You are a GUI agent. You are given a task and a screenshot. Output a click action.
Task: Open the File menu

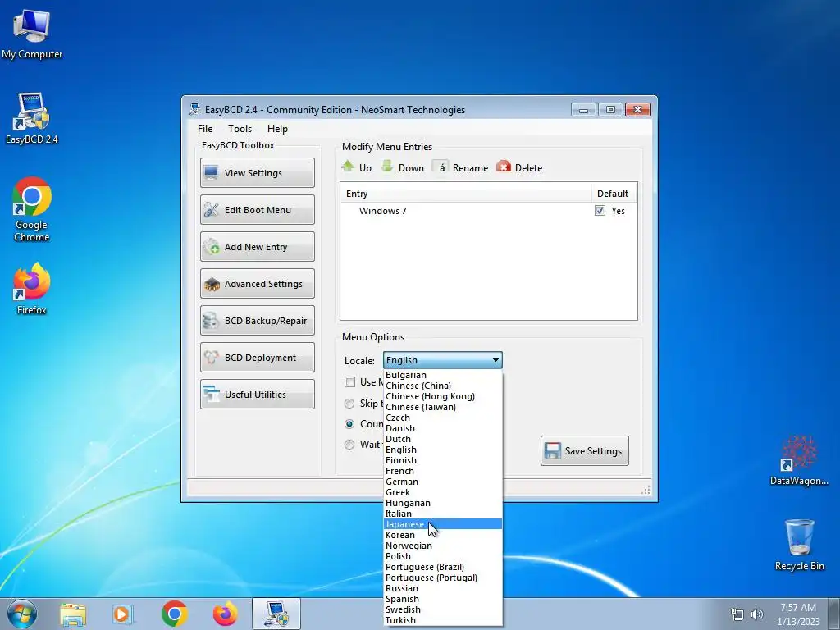[x=204, y=129]
